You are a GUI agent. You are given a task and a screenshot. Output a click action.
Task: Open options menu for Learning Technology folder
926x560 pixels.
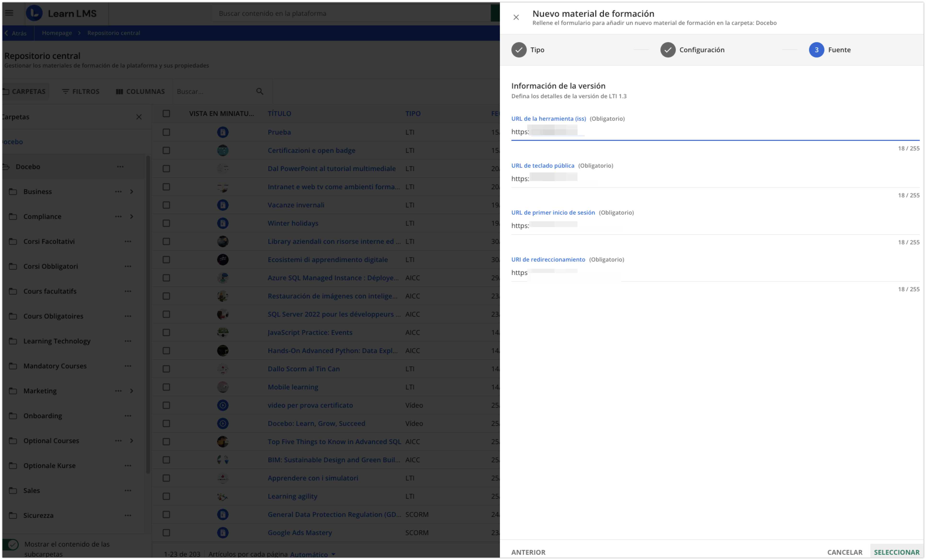click(x=128, y=341)
